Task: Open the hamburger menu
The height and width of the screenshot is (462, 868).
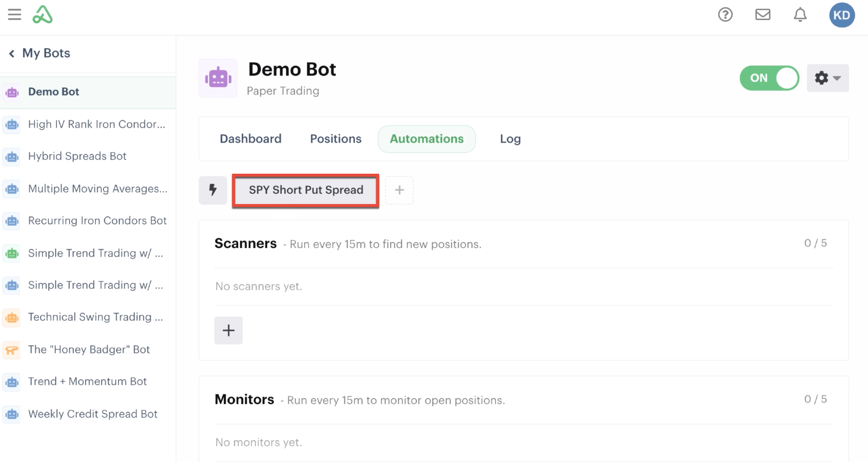Action: 14,14
